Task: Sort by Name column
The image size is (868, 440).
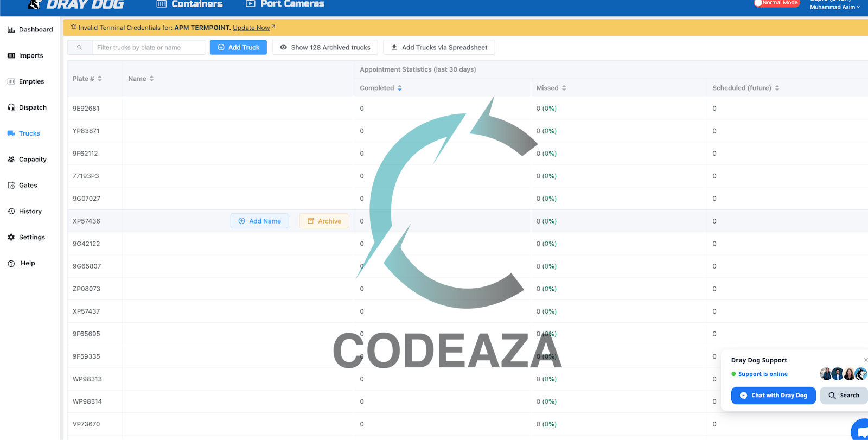Action: [x=141, y=79]
